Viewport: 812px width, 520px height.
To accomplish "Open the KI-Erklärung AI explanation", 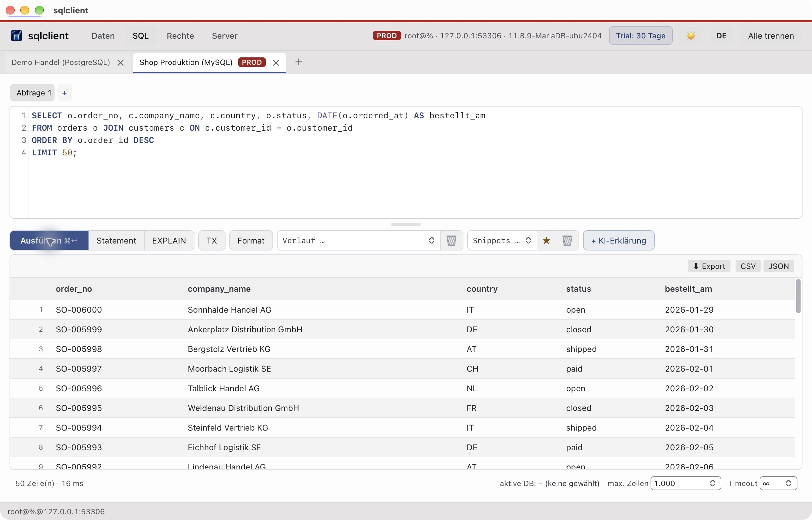I will pyautogui.click(x=619, y=240).
